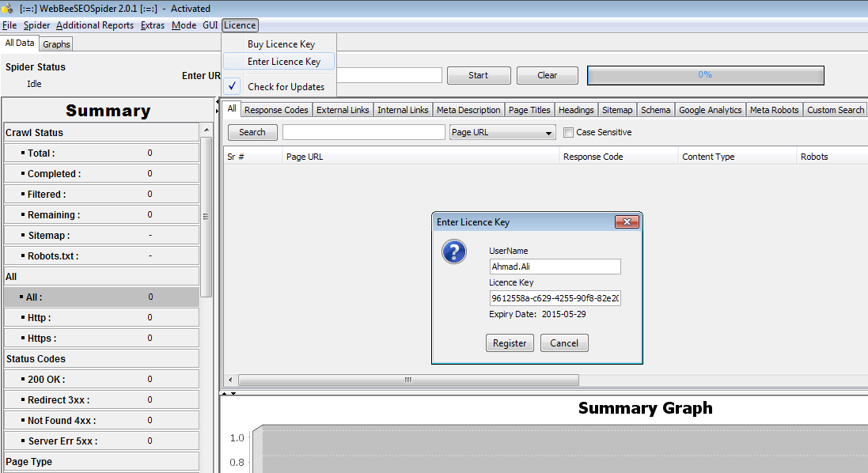The height and width of the screenshot is (473, 868).
Task: Select the 200 OK status row
Action: tap(101, 380)
